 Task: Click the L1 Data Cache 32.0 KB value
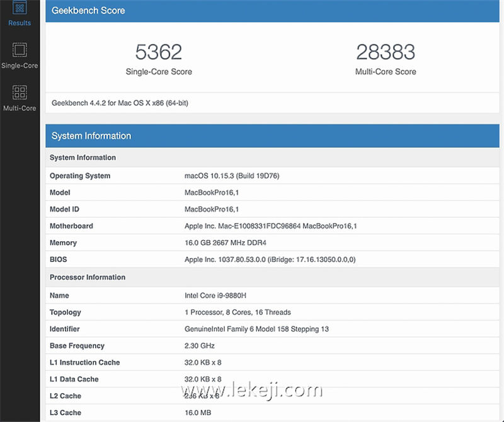coord(203,379)
